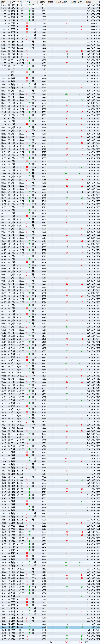Screen dimensions: 100x644
Task: Select the 00:06:10 沪银 row priced 5224
Action: coord(50,229)
